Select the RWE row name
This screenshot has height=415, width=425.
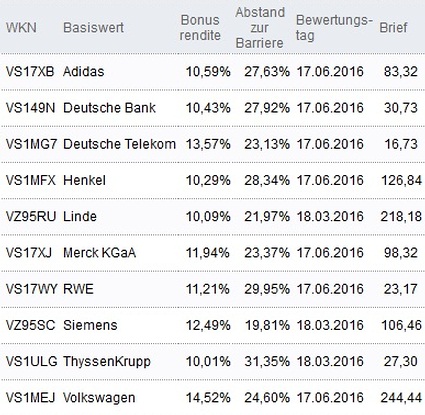coord(78,289)
